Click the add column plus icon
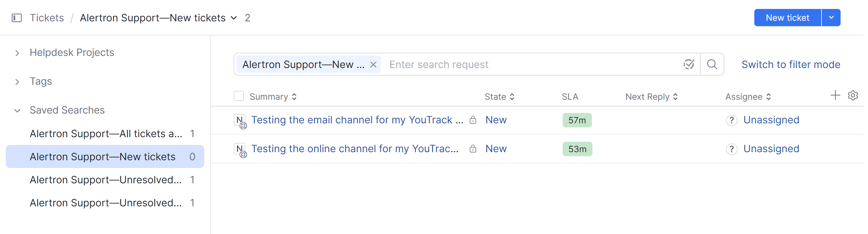Screen dimensions: 868x234 835,96
